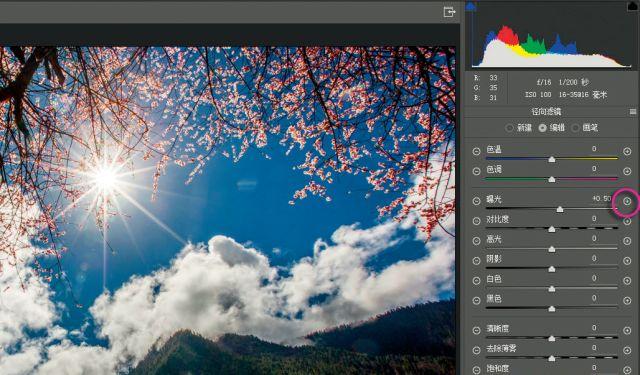
Task: Click the 黑色 value field
Action: [594, 298]
